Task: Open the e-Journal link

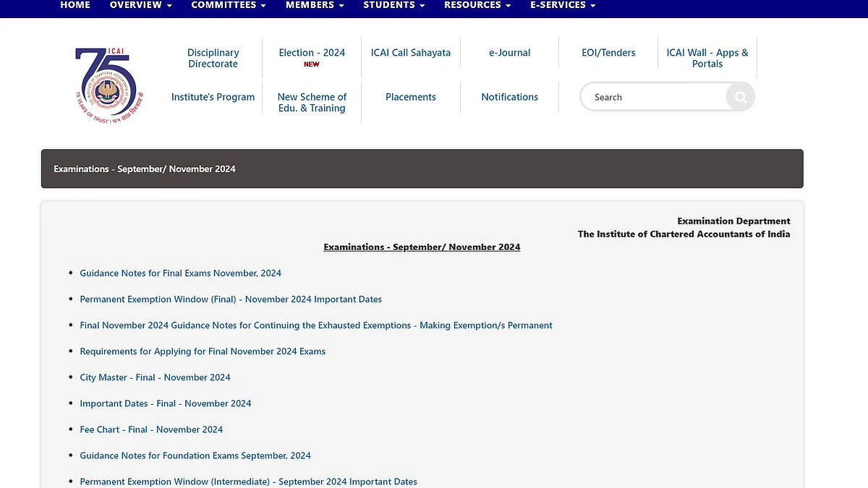Action: pos(510,53)
